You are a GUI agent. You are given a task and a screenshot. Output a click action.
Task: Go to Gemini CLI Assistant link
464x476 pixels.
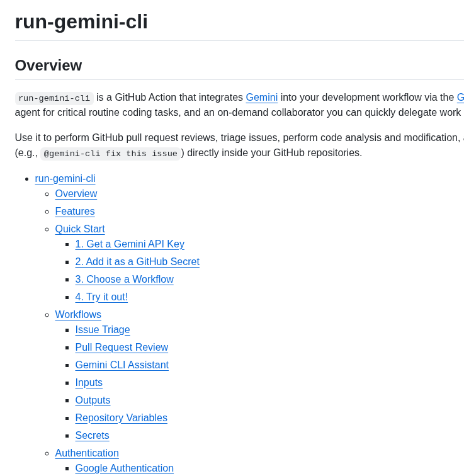point(122,365)
